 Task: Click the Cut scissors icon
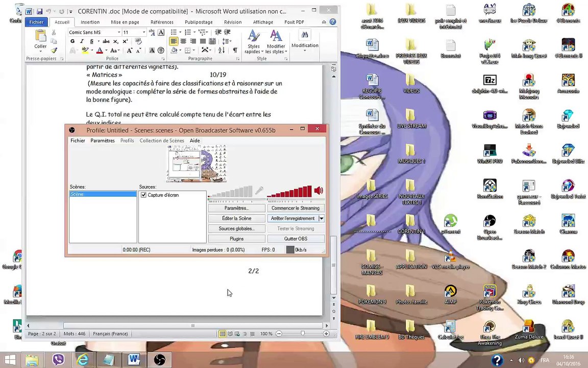point(54,33)
